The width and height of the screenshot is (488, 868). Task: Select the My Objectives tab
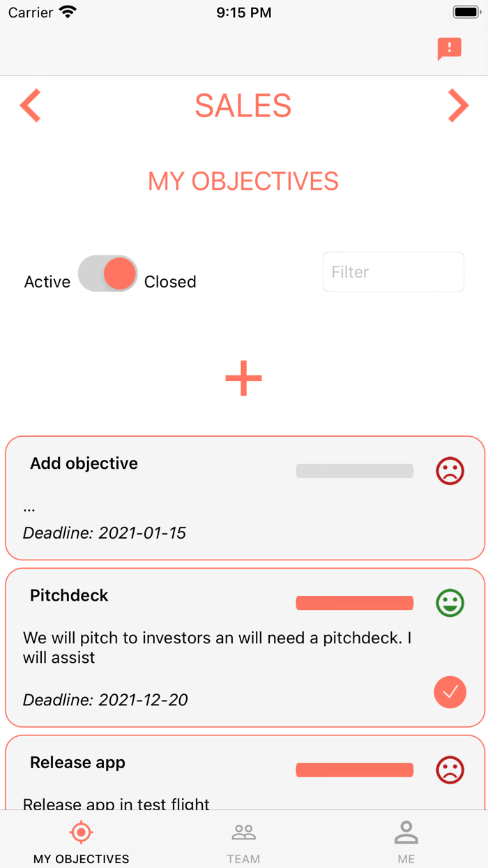tap(82, 842)
